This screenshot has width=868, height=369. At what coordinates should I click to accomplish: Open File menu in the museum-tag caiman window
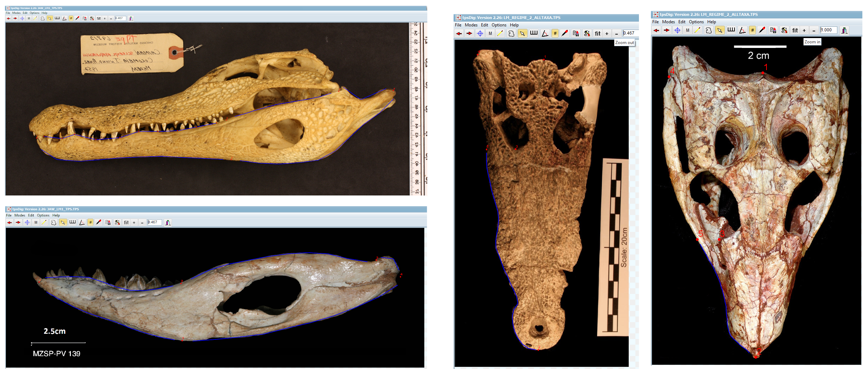tap(8, 13)
